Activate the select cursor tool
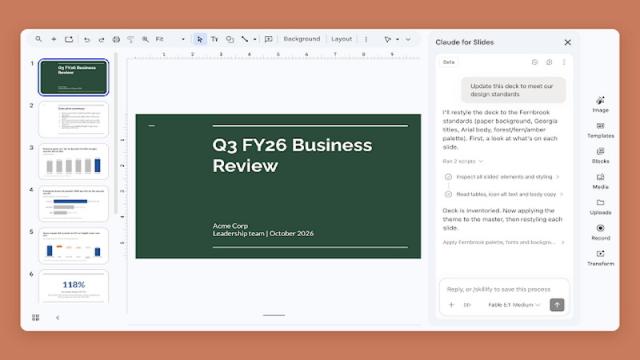The image size is (640, 360). pyautogui.click(x=199, y=39)
